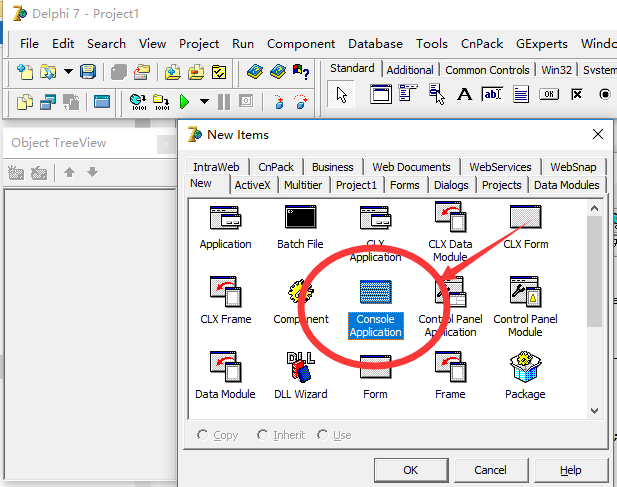Click the New Items toolbar icon
Viewport: 617px width, 487px height.
click(25, 72)
